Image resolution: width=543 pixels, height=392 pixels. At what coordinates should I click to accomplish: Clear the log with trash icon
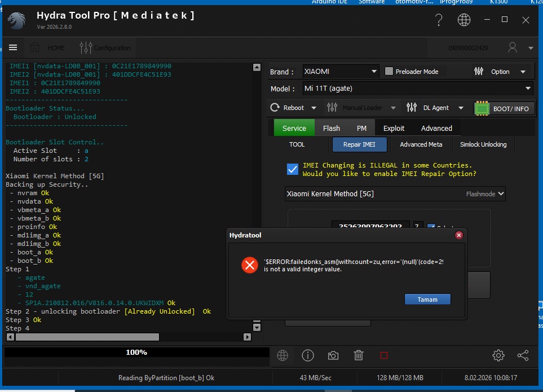click(359, 355)
